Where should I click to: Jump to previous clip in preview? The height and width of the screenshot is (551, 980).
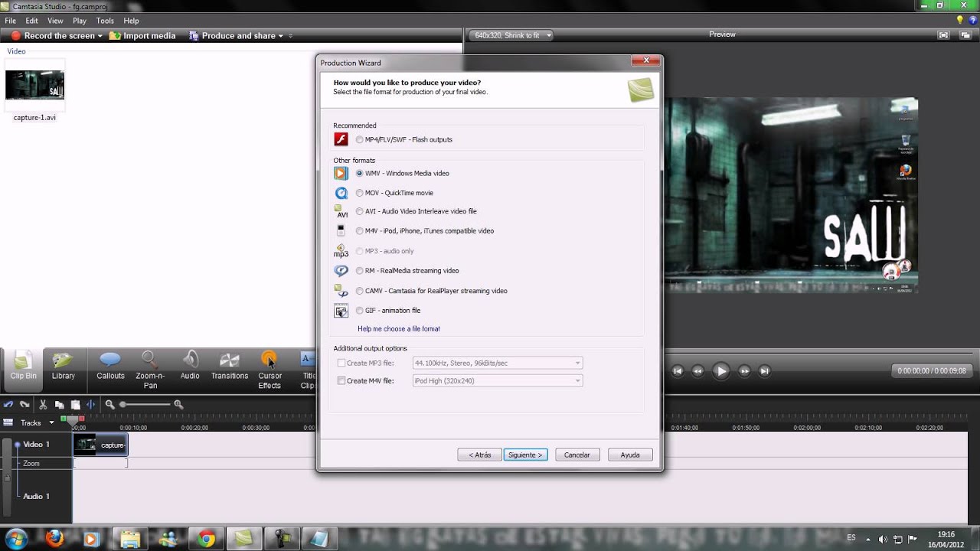click(x=678, y=371)
